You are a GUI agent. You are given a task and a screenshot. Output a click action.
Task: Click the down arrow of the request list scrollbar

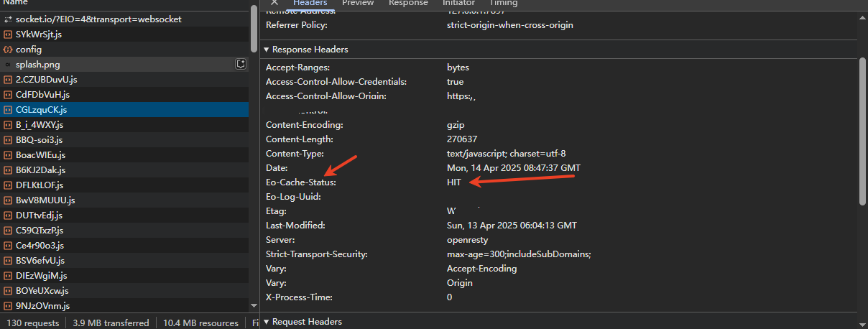click(253, 305)
